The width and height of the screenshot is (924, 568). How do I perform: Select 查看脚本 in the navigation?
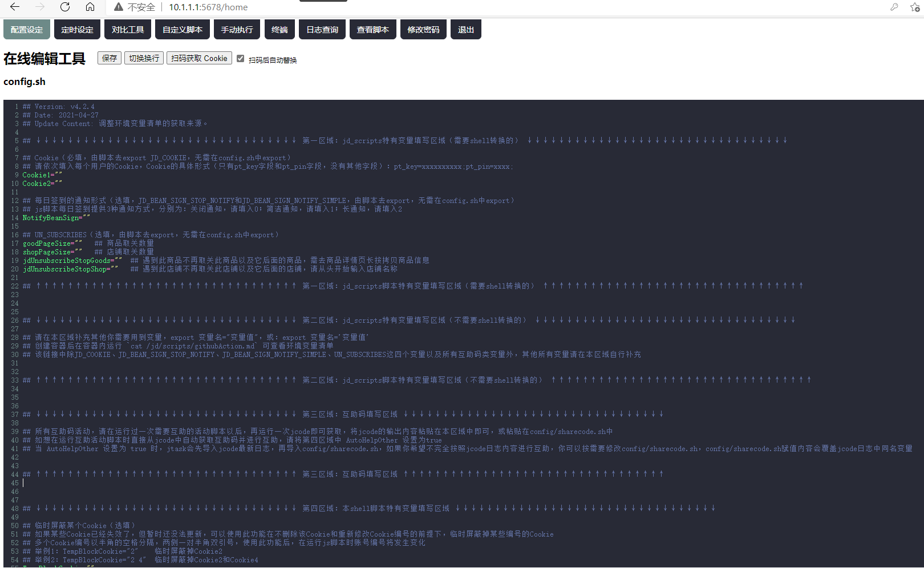point(372,30)
